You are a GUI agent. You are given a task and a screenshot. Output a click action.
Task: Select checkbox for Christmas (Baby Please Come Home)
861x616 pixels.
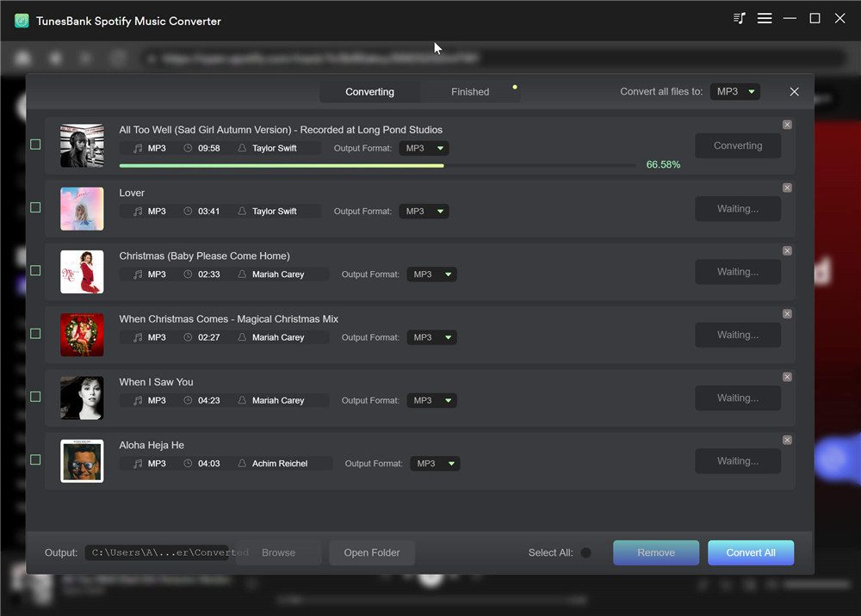tap(35, 270)
